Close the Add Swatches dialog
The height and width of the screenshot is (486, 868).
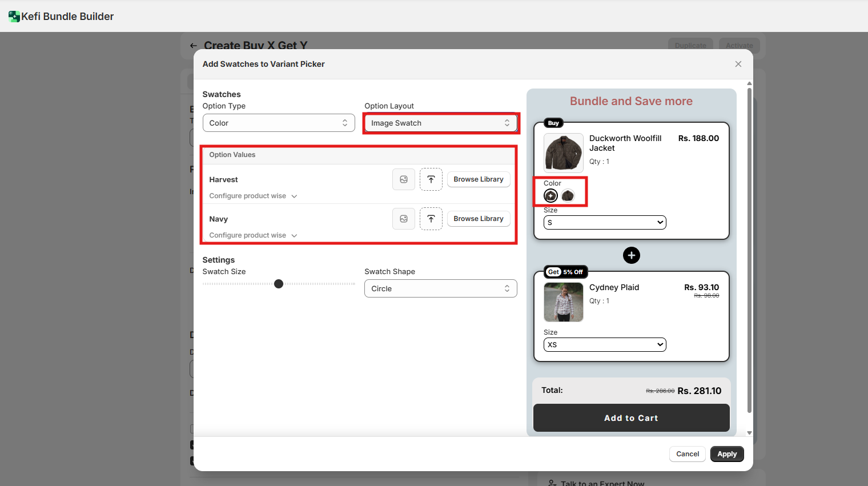tap(738, 64)
